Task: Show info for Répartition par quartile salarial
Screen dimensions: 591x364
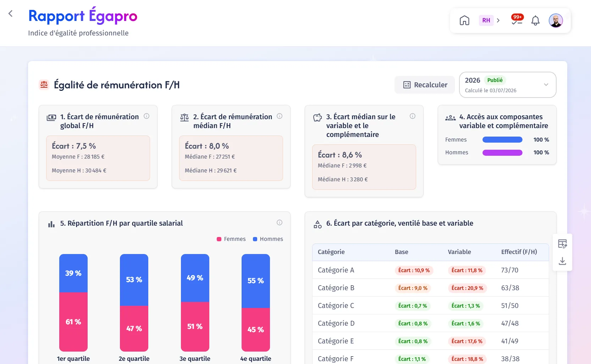Action: 280,222
